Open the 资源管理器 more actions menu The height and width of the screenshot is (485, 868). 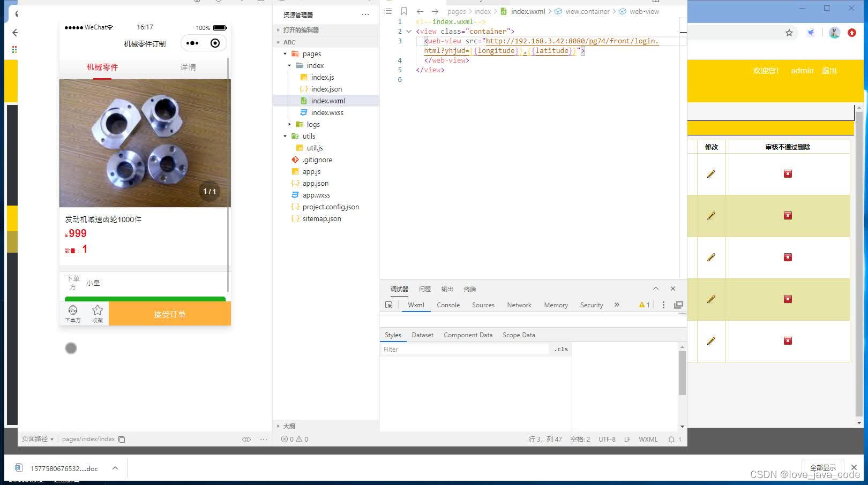365,15
